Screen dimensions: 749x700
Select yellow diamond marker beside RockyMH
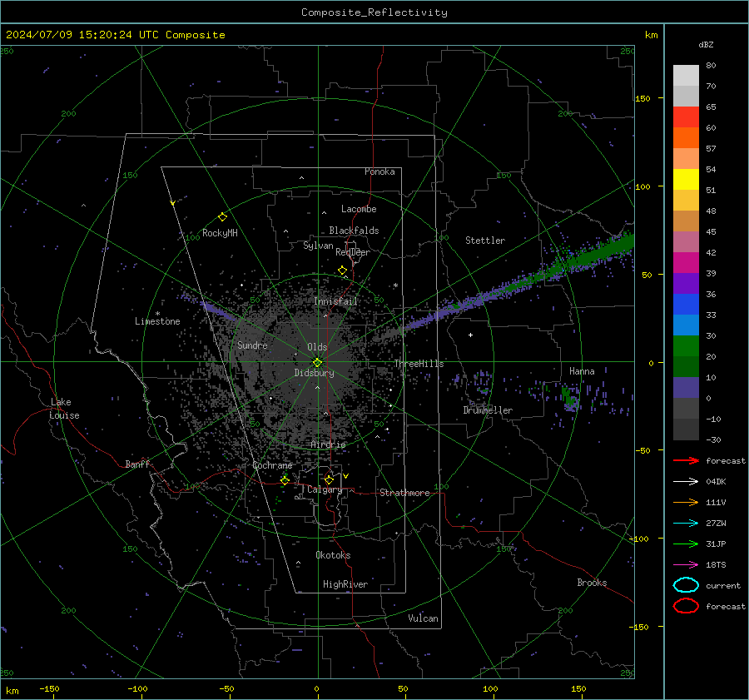[222, 217]
